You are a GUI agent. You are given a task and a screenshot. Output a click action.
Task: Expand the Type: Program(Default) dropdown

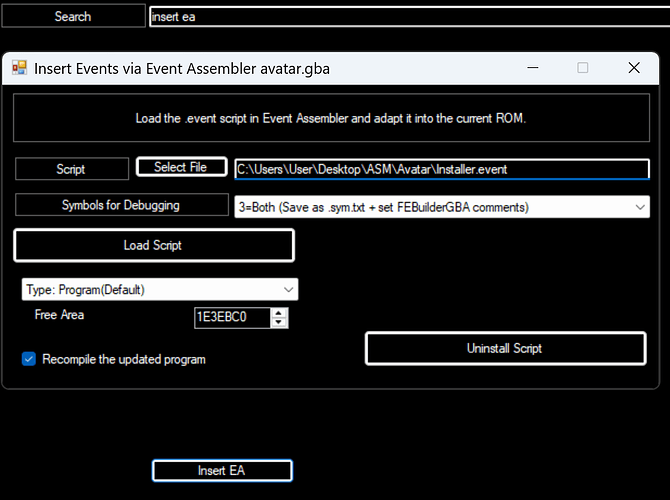pos(289,290)
